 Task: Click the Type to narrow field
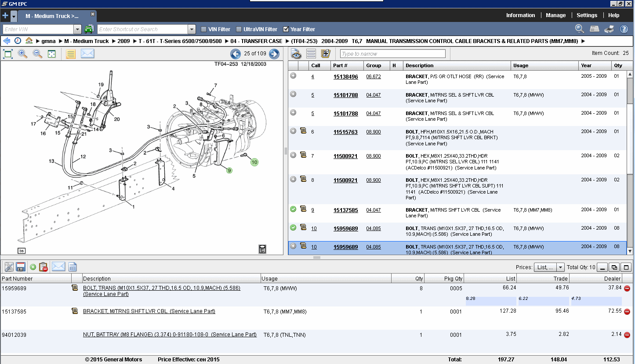tap(392, 54)
